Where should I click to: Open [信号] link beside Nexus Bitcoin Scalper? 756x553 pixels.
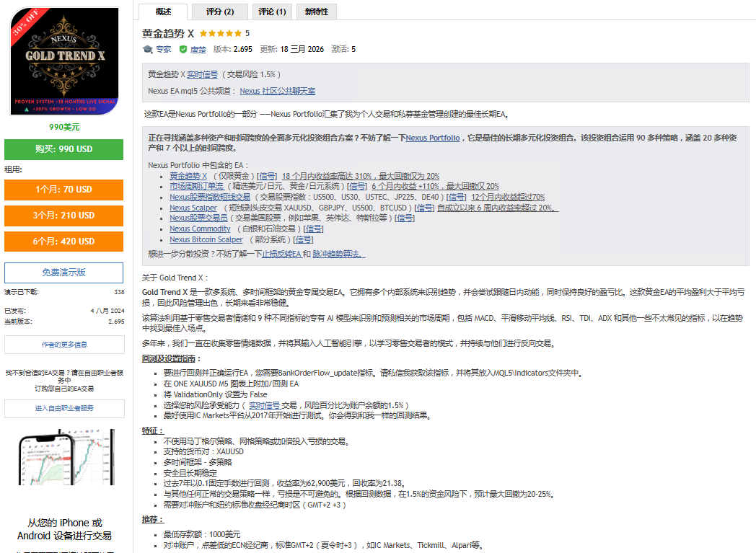click(303, 239)
